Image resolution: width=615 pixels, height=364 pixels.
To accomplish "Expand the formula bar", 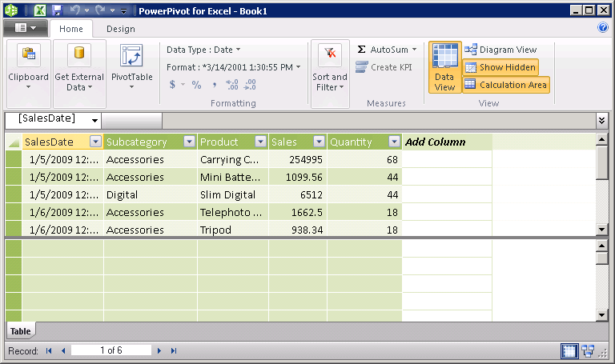I will [602, 120].
